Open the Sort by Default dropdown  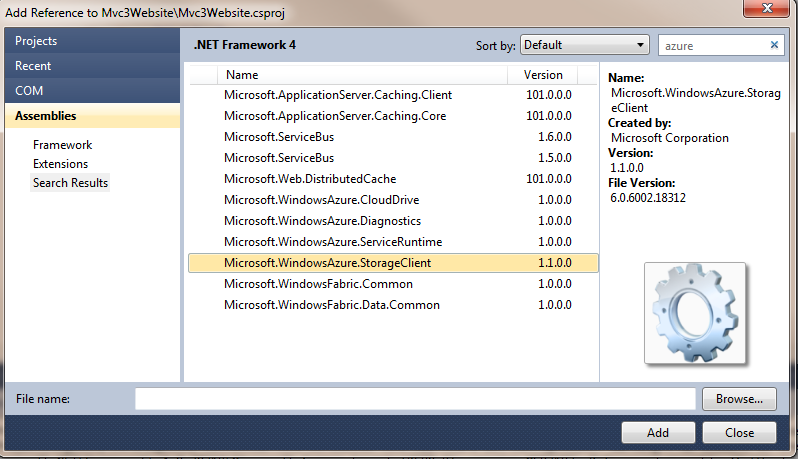[584, 45]
